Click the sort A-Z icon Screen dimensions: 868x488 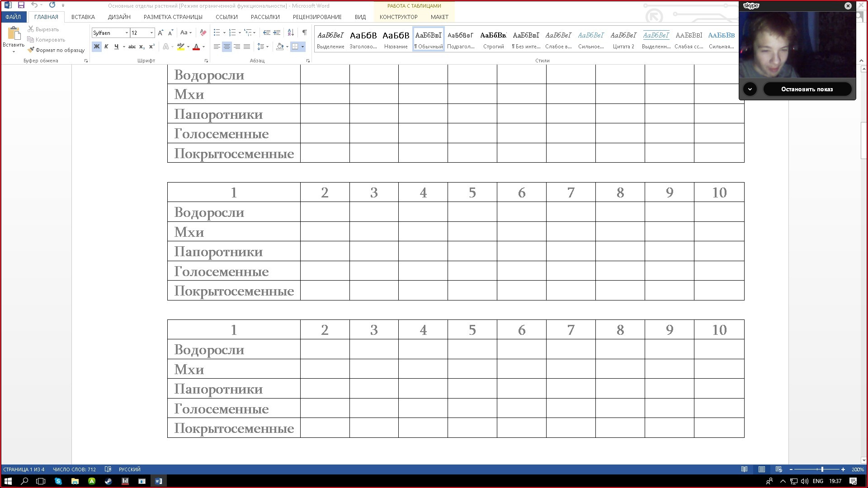(291, 33)
